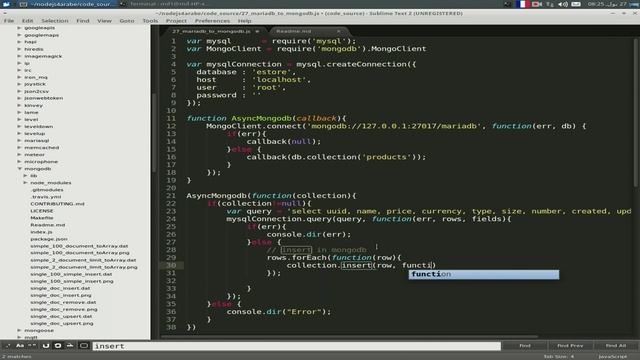This screenshot has height=360, width=640.
Task: Click the clock and date in top panel
Action: pos(607,4)
